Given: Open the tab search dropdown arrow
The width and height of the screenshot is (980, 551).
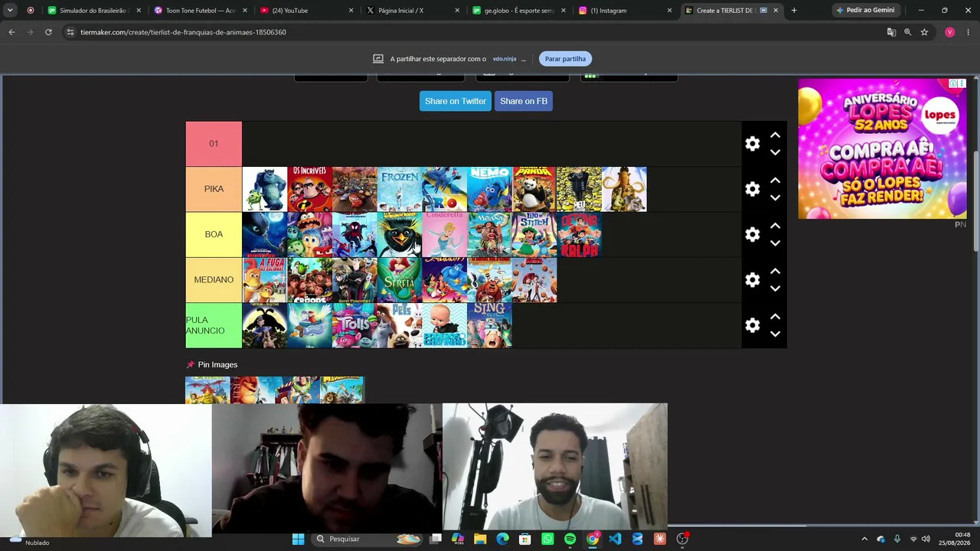Looking at the screenshot, I should (10, 11).
